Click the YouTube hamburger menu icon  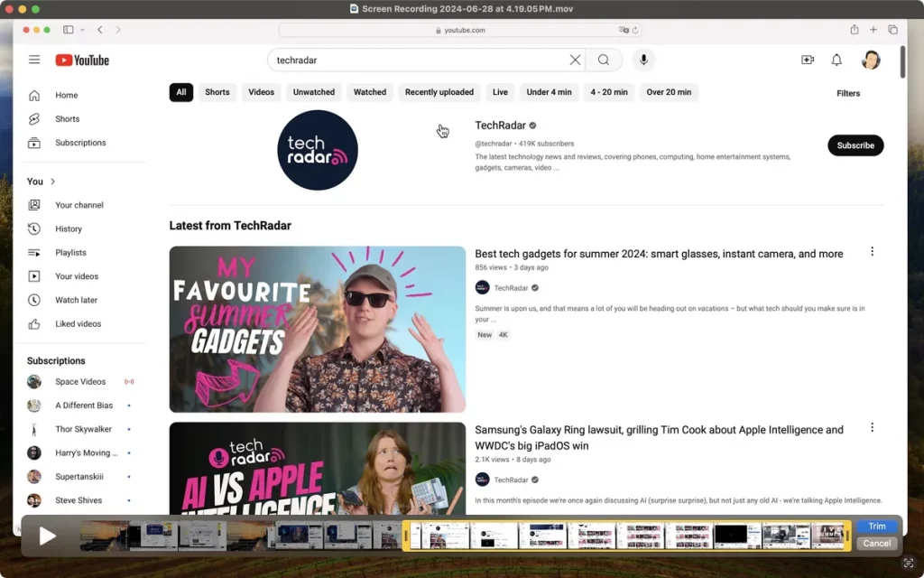click(34, 60)
